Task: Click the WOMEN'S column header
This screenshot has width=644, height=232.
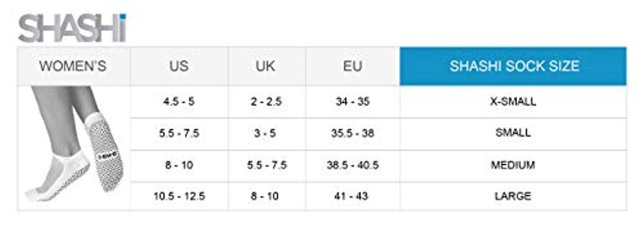Action: coord(73,66)
